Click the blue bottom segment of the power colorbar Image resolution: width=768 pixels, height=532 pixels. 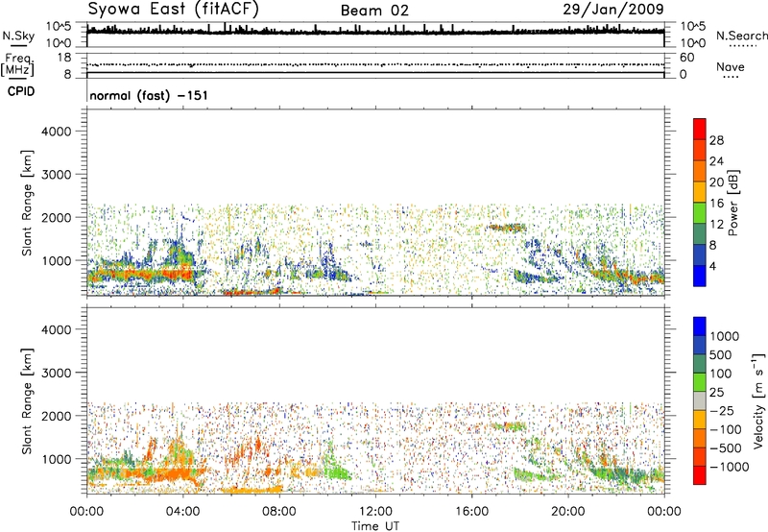[700, 276]
